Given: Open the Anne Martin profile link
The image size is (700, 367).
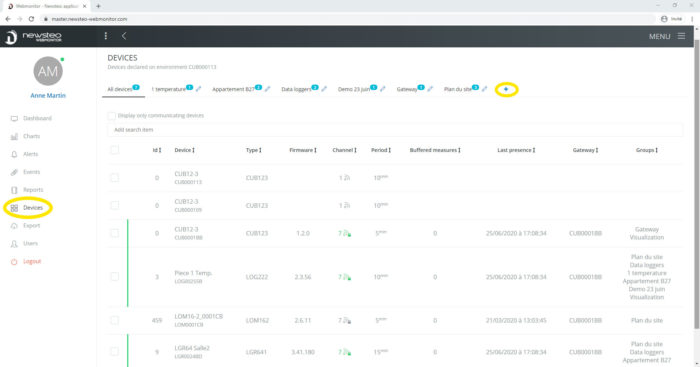Looking at the screenshot, I should tap(48, 96).
